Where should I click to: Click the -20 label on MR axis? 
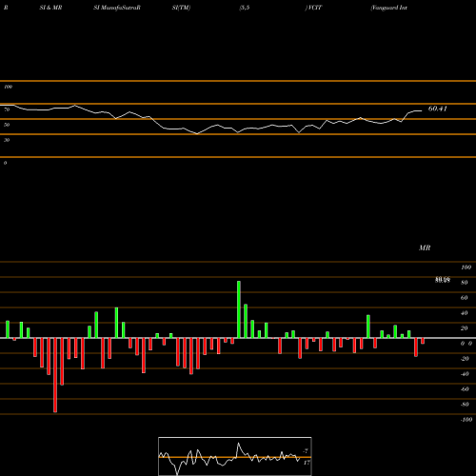(x=465, y=359)
